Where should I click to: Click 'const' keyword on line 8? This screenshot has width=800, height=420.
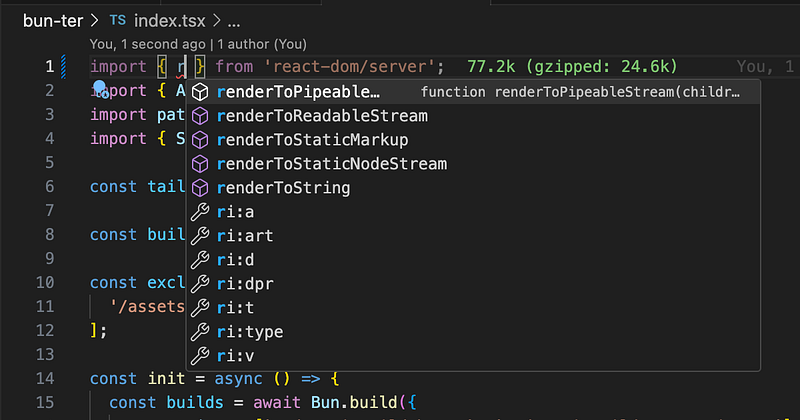(113, 235)
